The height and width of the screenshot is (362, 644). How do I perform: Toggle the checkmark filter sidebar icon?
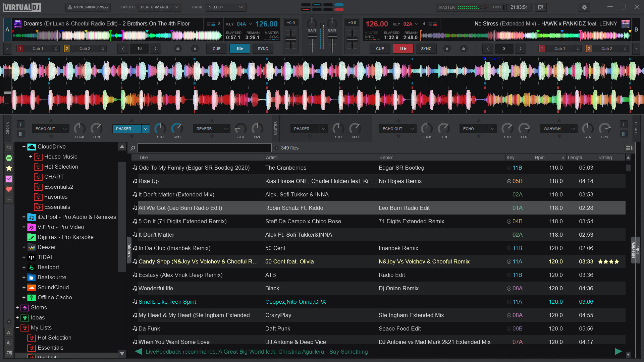9,179
